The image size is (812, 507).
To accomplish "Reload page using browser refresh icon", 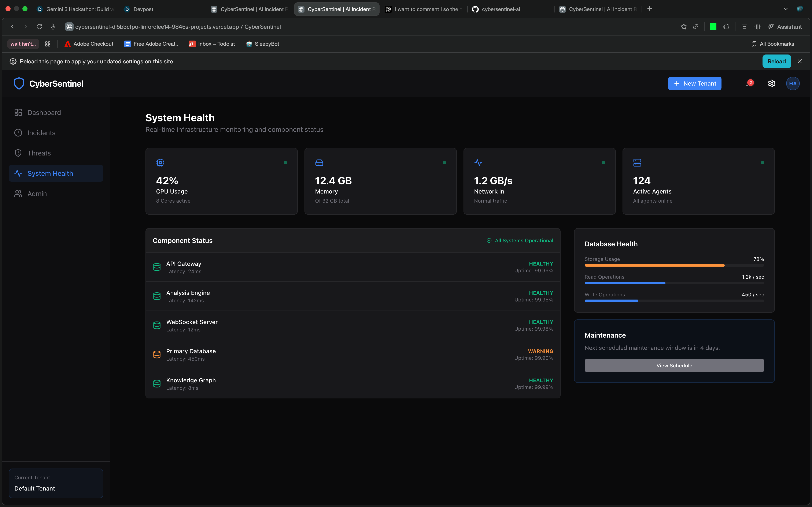I will (39, 27).
